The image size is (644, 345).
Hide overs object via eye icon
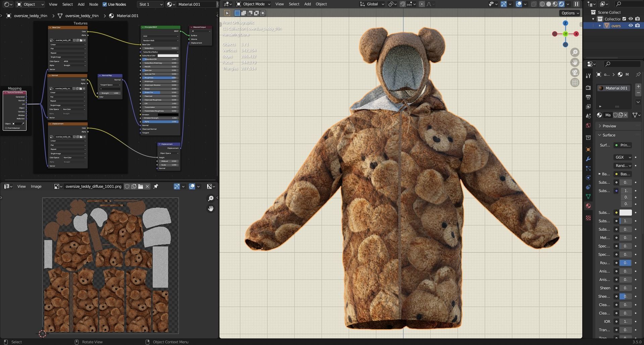point(631,25)
